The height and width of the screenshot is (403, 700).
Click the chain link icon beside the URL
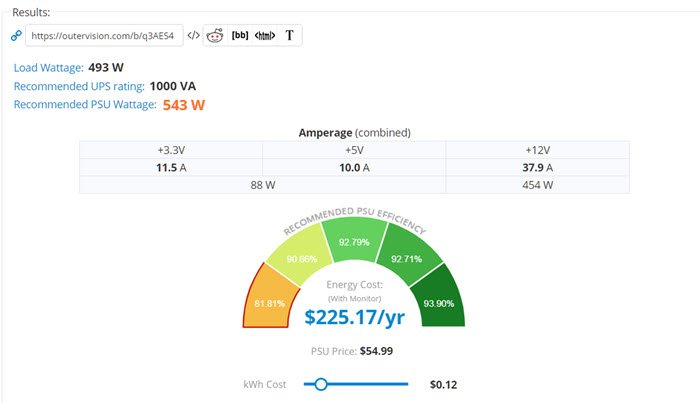(15, 36)
